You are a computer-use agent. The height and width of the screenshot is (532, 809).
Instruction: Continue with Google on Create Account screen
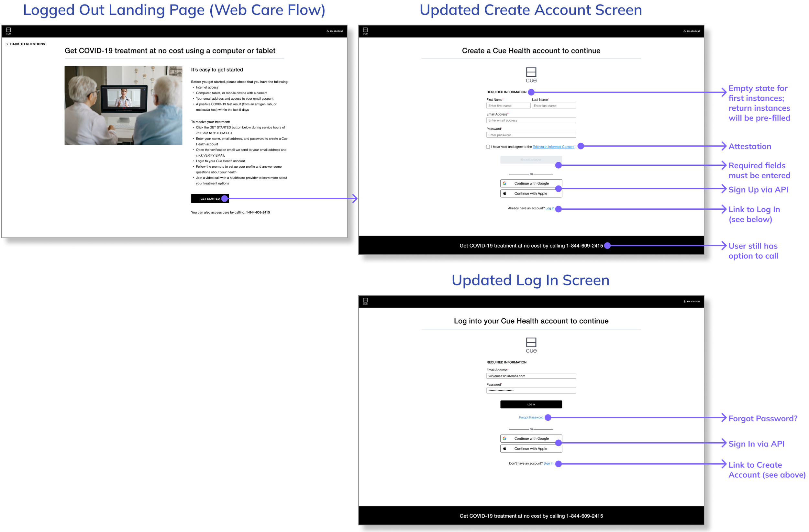531,183
